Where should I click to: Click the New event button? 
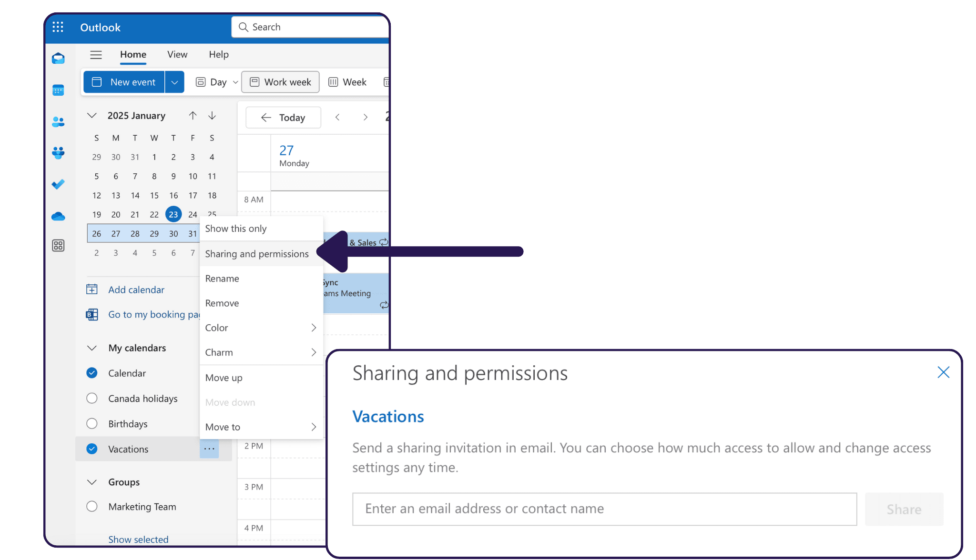coord(124,82)
